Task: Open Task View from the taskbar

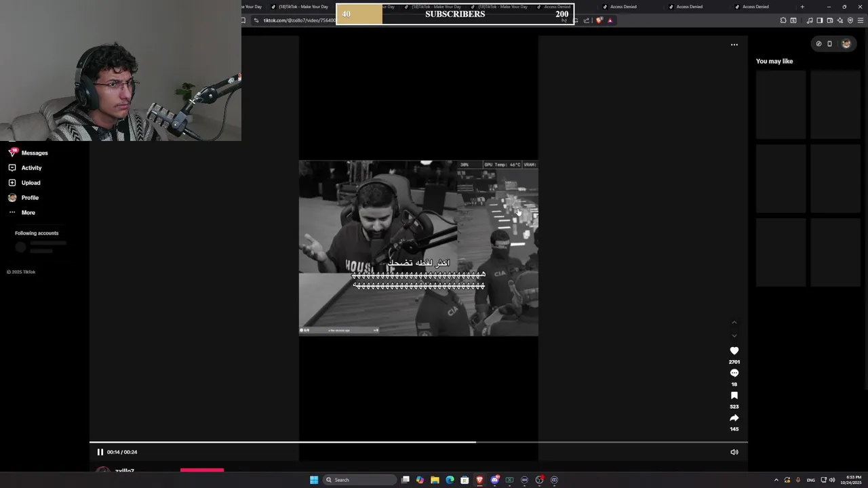Action: [405, 480]
